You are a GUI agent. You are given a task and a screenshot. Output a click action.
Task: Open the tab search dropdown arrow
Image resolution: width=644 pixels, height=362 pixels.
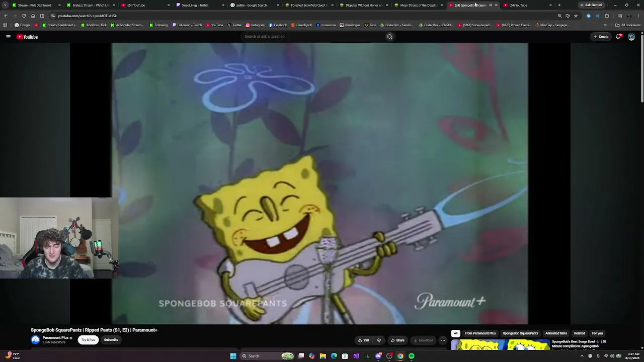pyautogui.click(x=5, y=5)
